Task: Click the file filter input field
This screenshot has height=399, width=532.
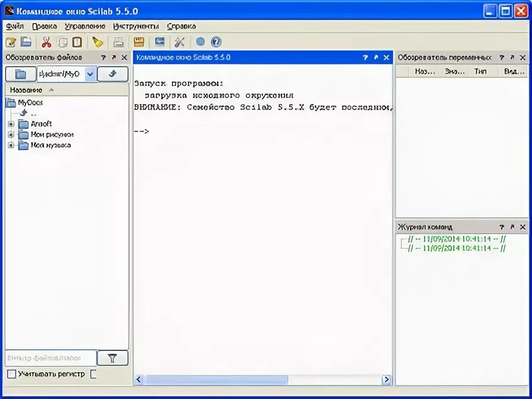Action: click(x=51, y=358)
